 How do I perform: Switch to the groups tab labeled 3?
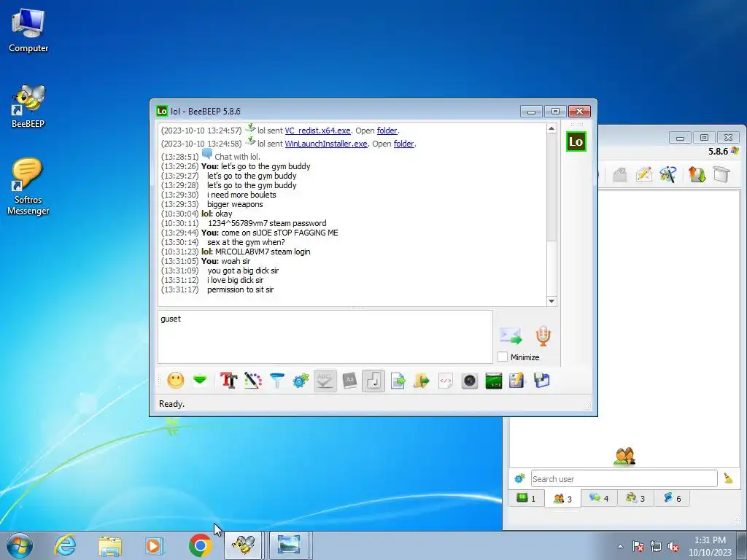click(635, 498)
